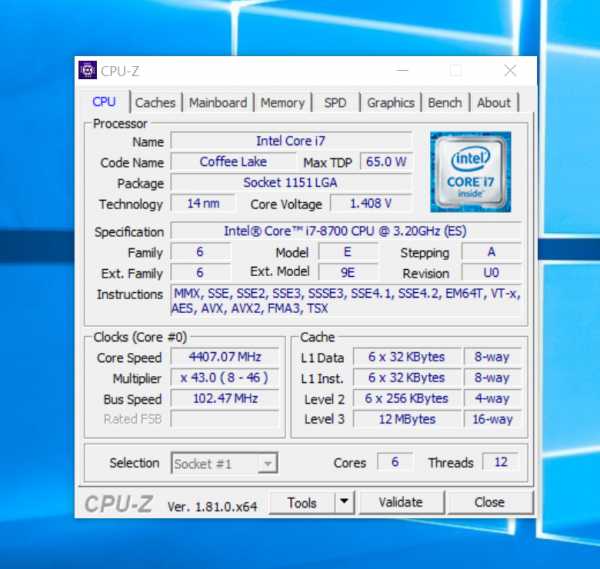
Task: Click the Level 2 6 x 256 KBytes value
Action: pos(407,398)
